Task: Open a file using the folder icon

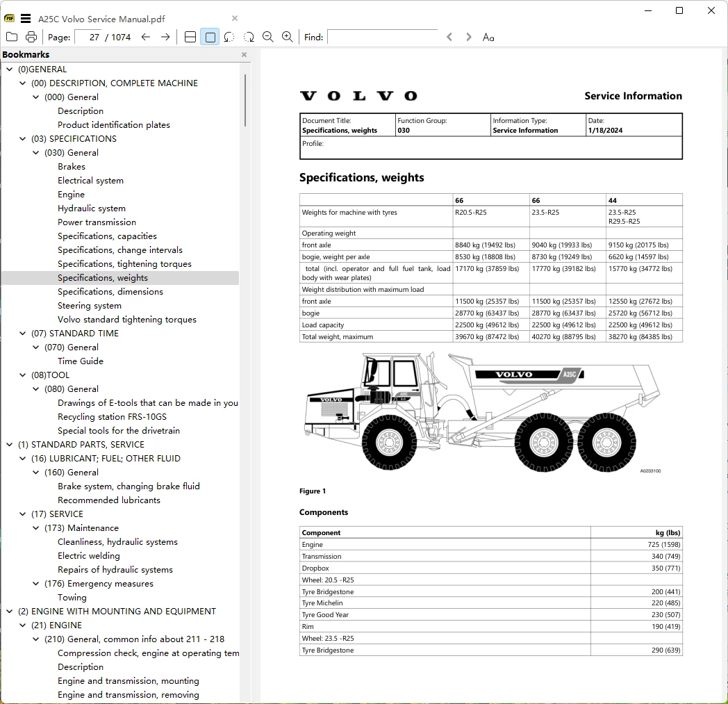Action: [x=12, y=37]
